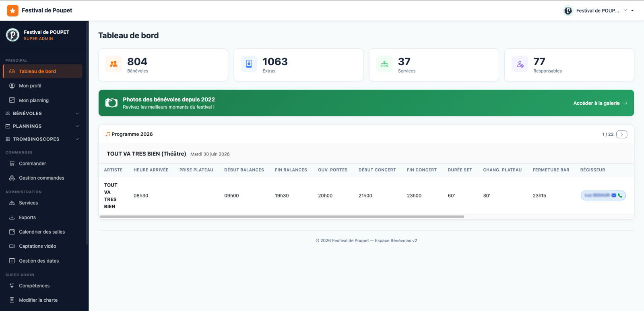Click the TROMBINOSCOPES grid icon
Viewport: 644px width, 311px height.
(x=8, y=139)
